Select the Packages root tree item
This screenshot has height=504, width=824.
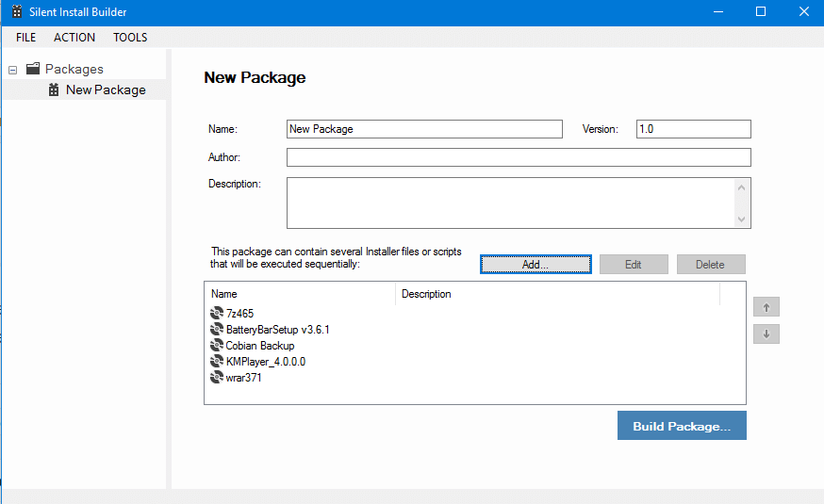(x=74, y=69)
